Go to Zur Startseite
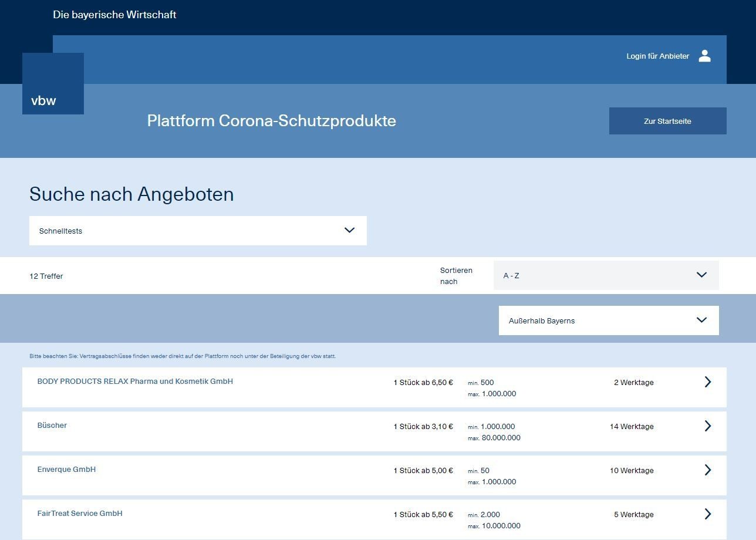Image resolution: width=756 pixels, height=540 pixels. click(667, 121)
